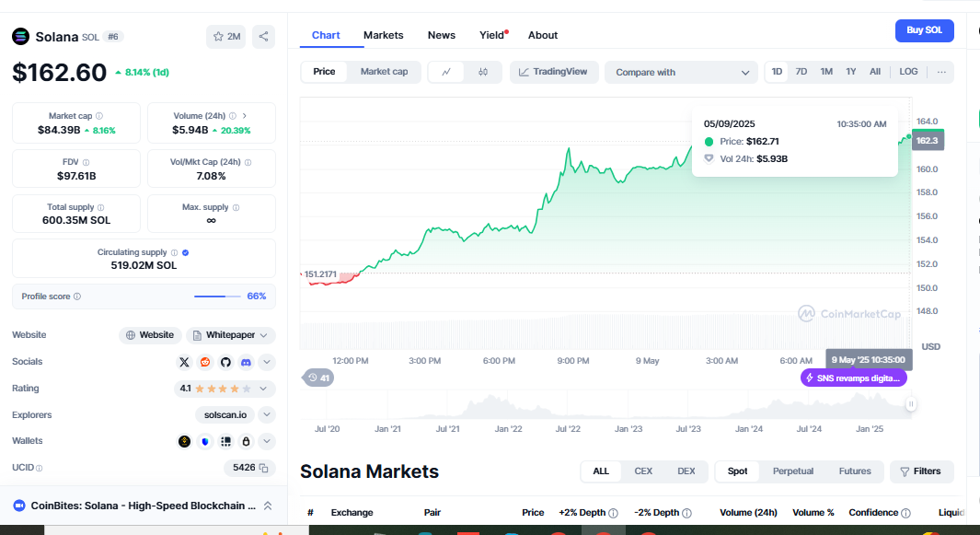Click chart range slider handle
Viewport: 980px width, 535px height.
[x=911, y=404]
